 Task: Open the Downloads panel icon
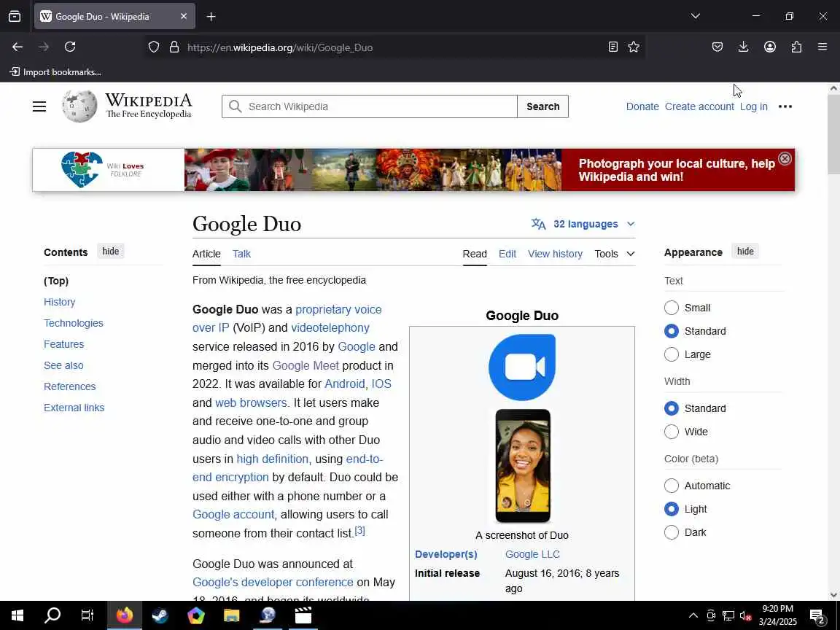tap(744, 47)
